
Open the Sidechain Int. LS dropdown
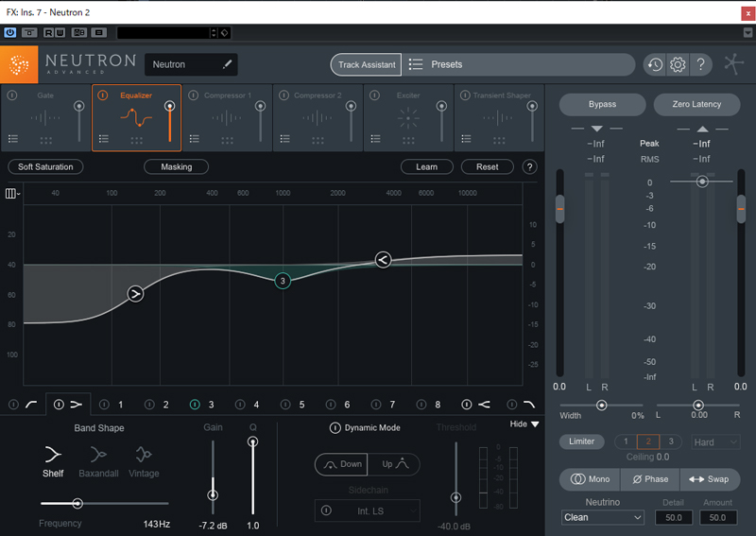[369, 510]
